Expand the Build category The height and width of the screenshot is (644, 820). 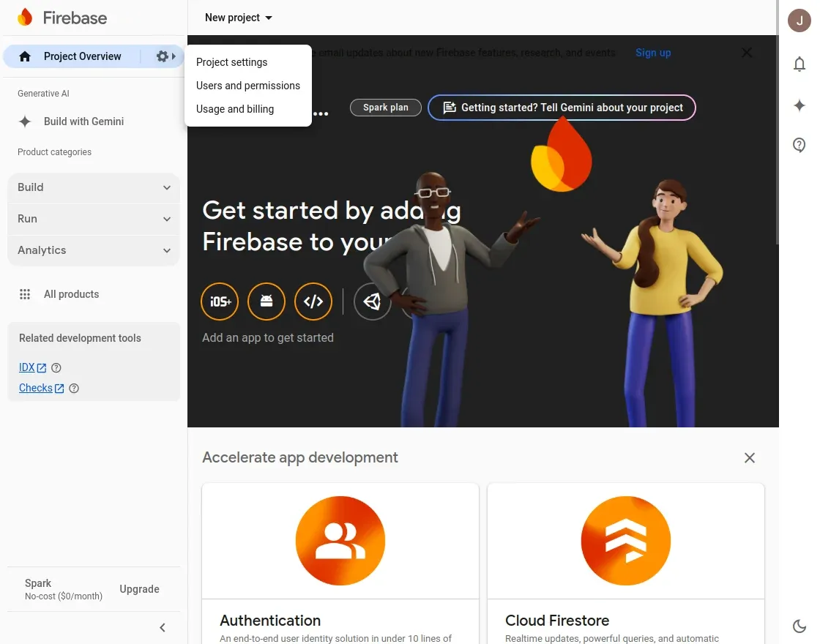[94, 187]
